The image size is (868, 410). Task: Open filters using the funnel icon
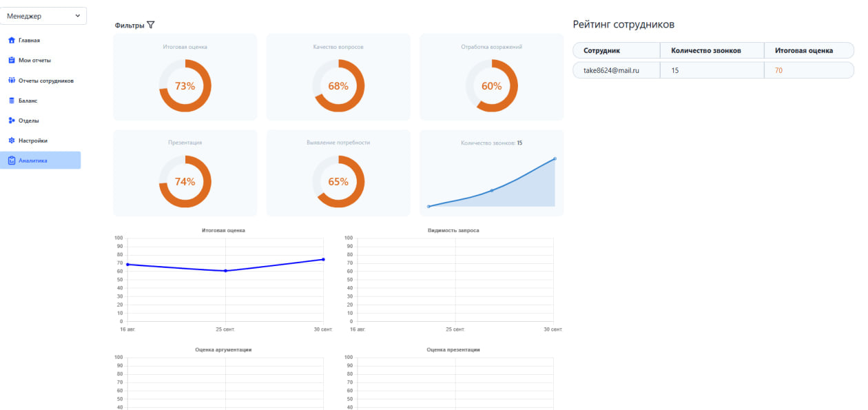pos(151,25)
